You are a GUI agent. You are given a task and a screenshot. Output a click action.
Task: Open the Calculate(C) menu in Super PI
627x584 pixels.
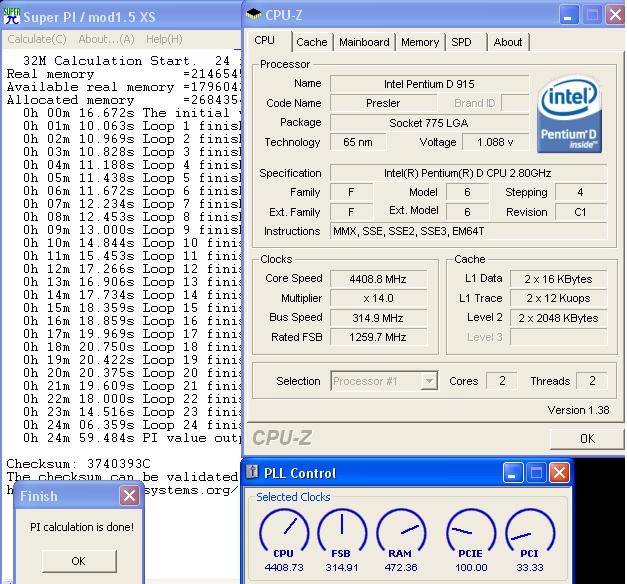pyautogui.click(x=37, y=39)
